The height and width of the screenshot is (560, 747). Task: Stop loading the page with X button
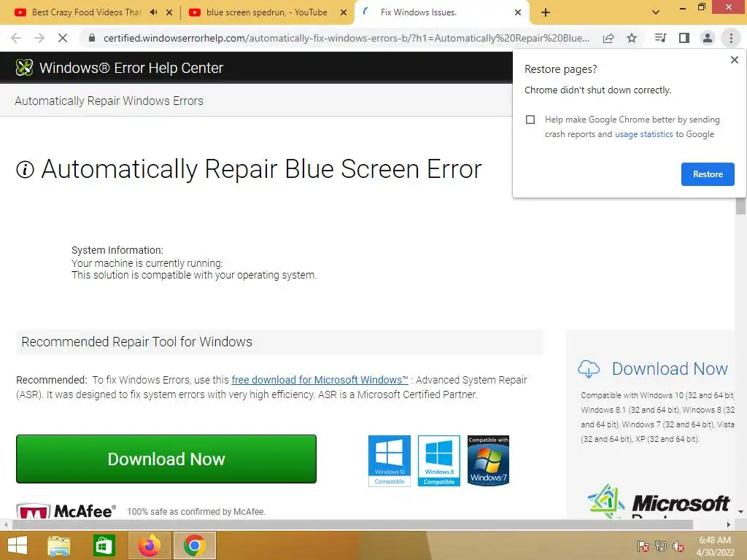click(63, 38)
